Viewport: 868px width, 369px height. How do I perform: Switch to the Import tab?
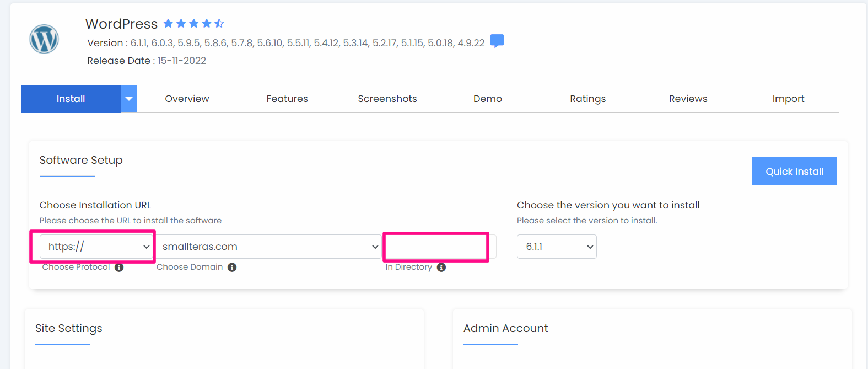pyautogui.click(x=789, y=99)
